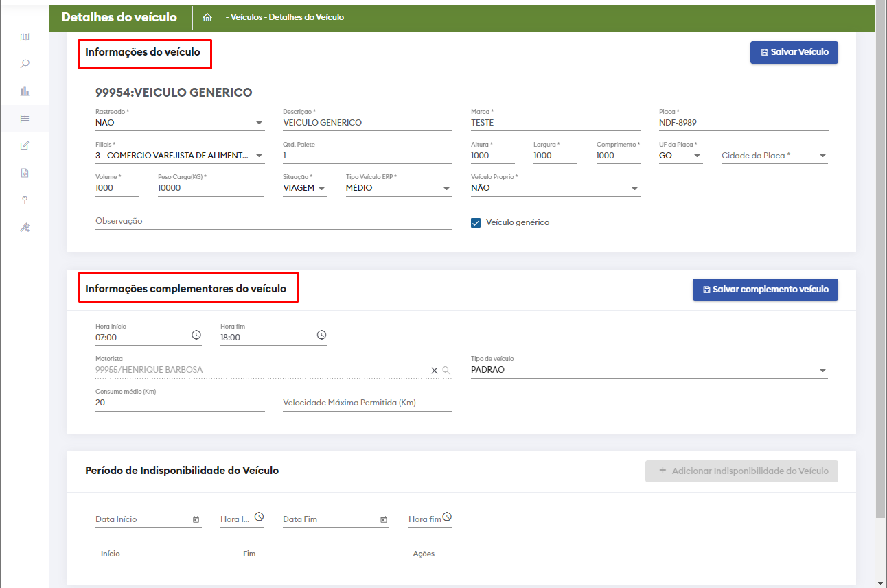This screenshot has width=887, height=588.
Task: Open the bar chart icon in the sidebar
Action: [25, 91]
